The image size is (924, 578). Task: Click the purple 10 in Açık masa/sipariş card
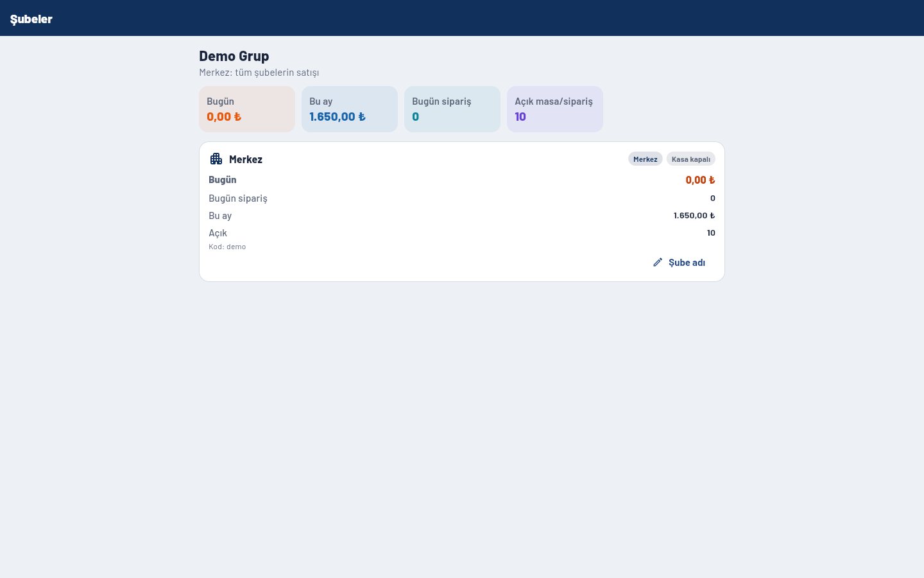coord(520,116)
